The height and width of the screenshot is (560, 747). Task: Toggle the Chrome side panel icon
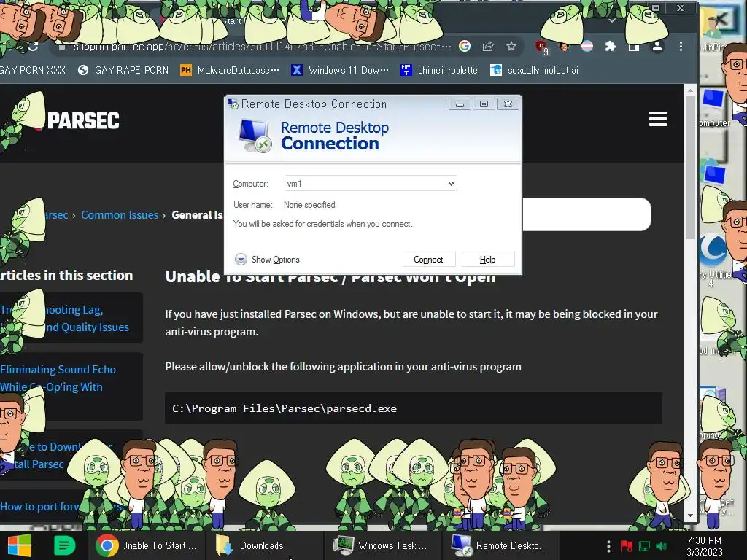coord(634,46)
